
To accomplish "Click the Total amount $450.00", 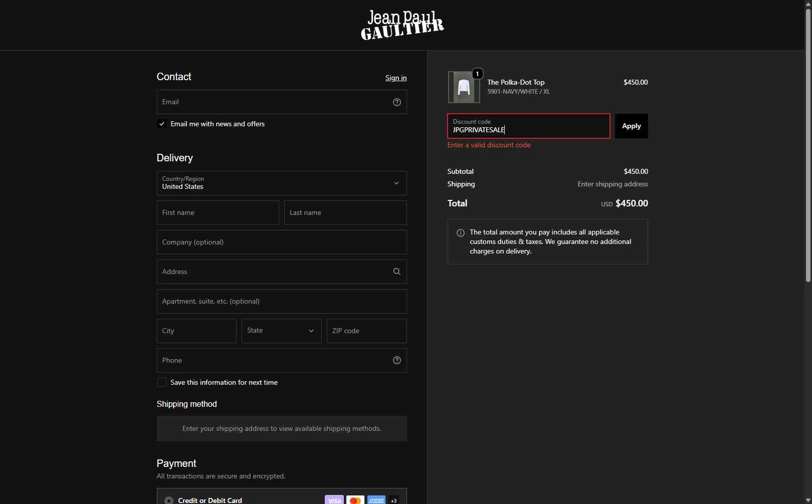I will [632, 203].
